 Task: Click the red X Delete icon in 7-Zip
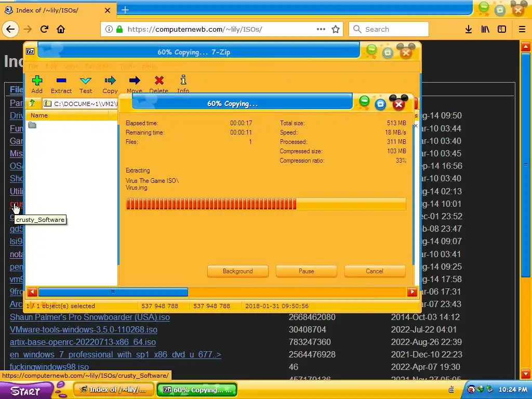click(x=159, y=81)
